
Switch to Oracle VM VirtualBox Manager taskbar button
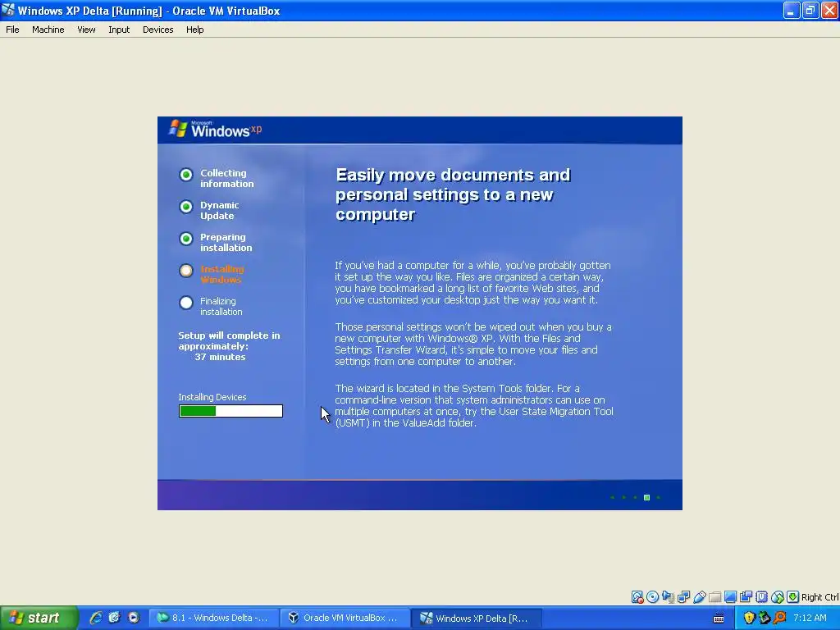click(345, 618)
